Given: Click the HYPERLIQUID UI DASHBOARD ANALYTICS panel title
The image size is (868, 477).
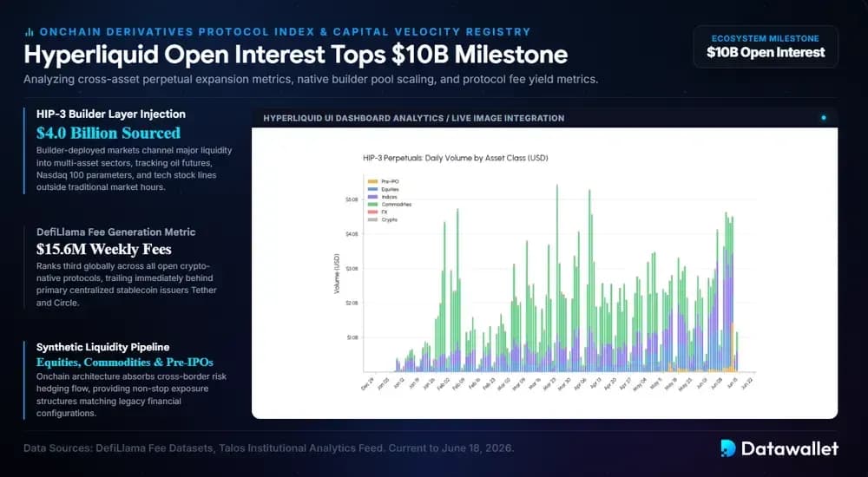Looking at the screenshot, I should click(x=414, y=118).
